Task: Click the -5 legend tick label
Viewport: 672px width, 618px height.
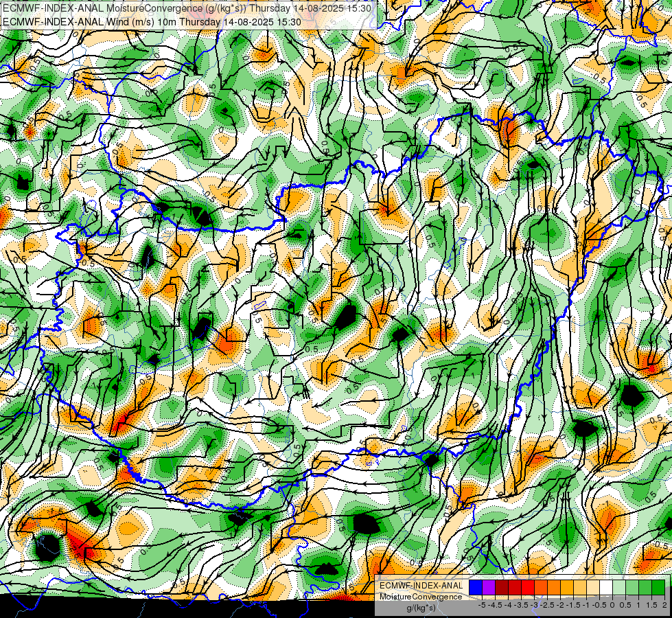Action: pos(482,605)
